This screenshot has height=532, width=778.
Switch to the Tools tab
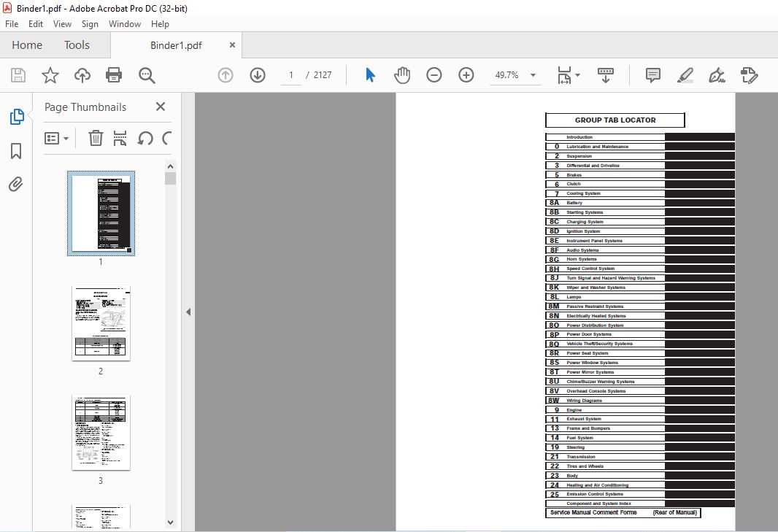tap(77, 45)
